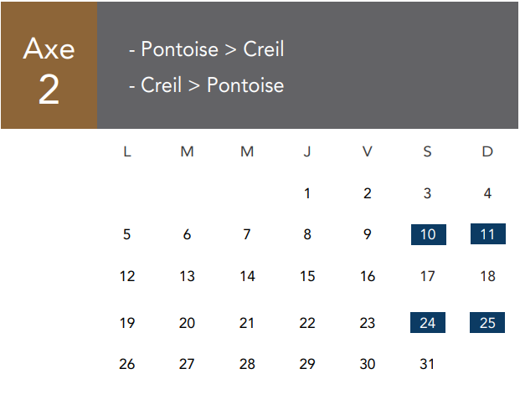Viewport: 520px width, 420px height.
Task: Click the S Saturday column header
Action: (x=428, y=151)
